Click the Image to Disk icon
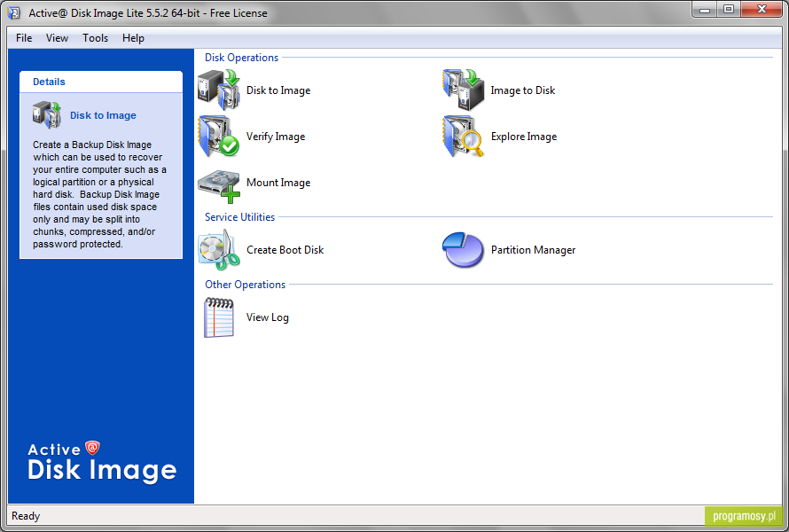Image resolution: width=789 pixels, height=532 pixels. click(x=464, y=90)
